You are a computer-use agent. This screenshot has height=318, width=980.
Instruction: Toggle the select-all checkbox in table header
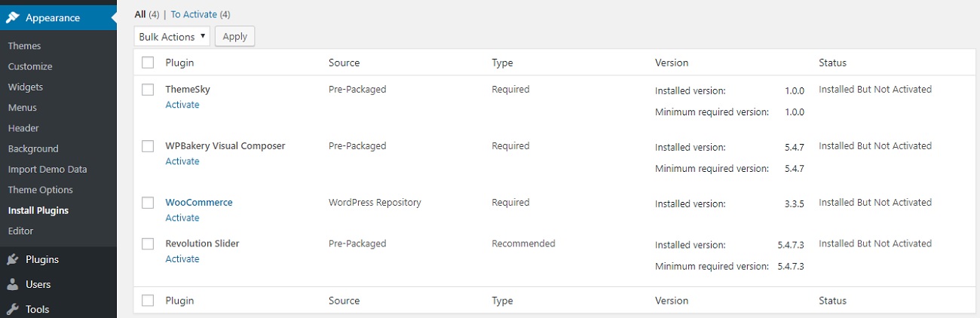tap(148, 63)
